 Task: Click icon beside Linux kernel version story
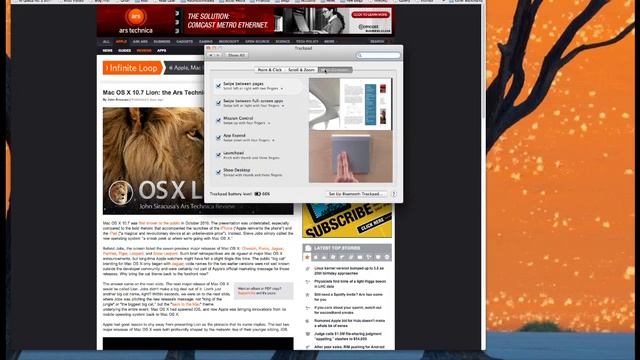tap(307, 269)
